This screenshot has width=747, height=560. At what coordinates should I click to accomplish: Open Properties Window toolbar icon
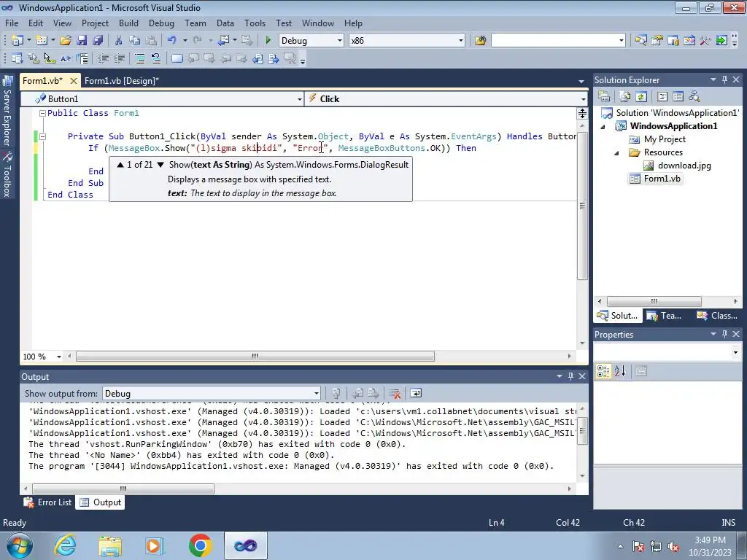click(657, 41)
